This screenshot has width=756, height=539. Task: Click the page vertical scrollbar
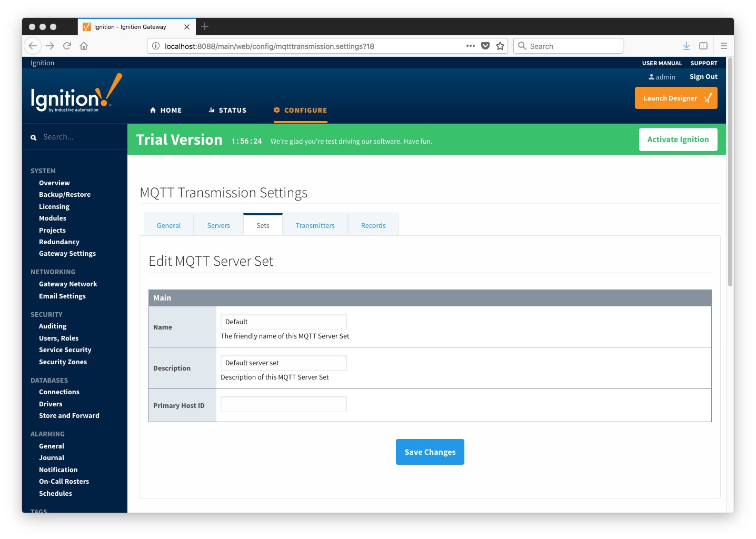click(730, 172)
